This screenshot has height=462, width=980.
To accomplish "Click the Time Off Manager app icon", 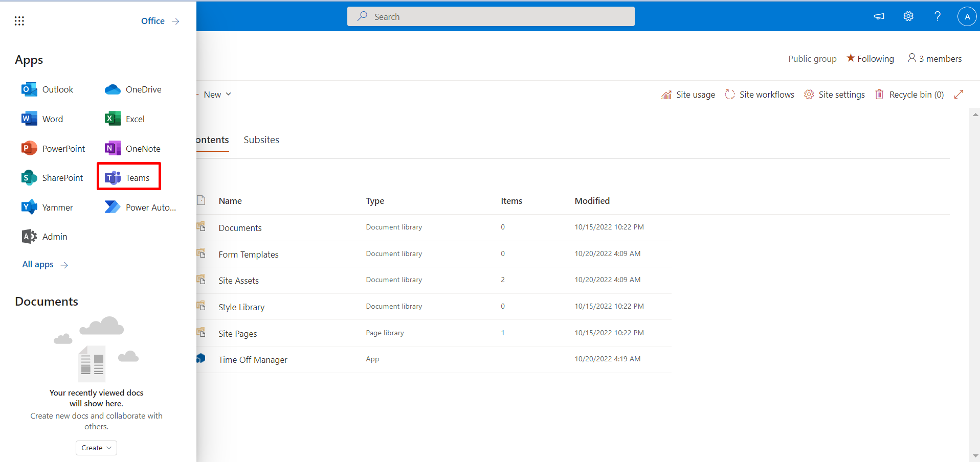I will (201, 359).
